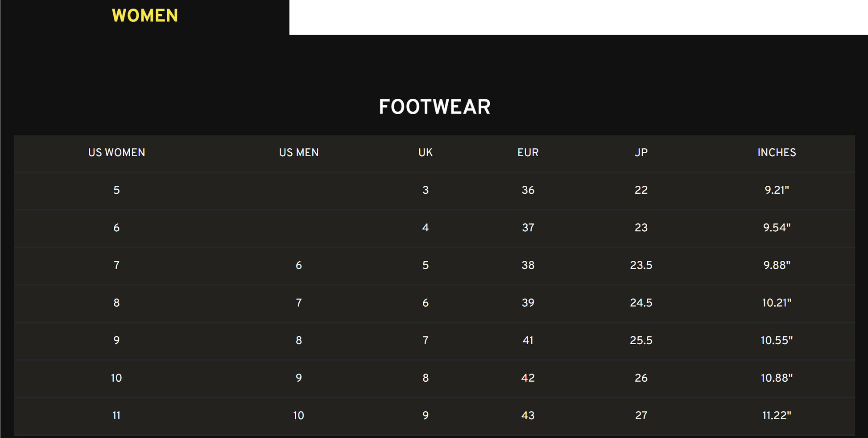Select the EUR size 43 cell

coord(528,416)
